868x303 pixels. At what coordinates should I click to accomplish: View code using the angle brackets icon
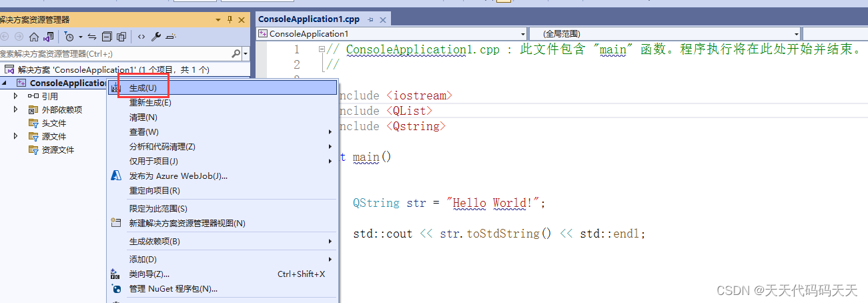coord(141,37)
